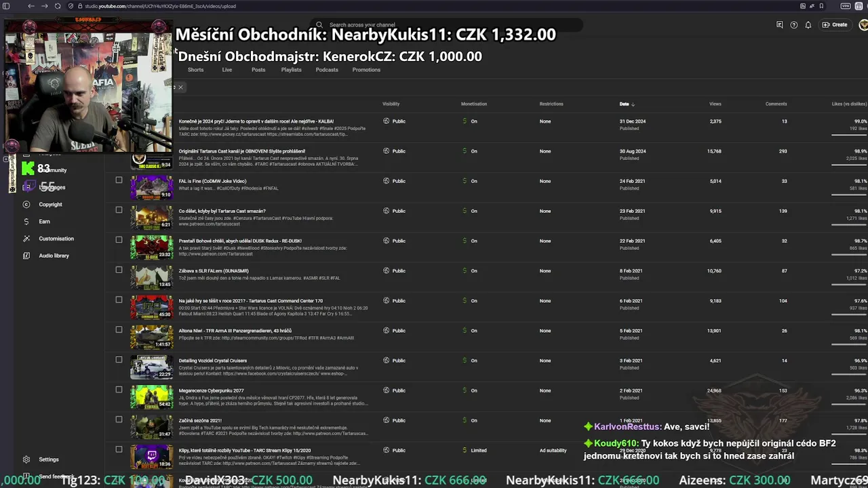Click monetisation icon for Detailing Vozidel video
Screen dimensions: 868x488
tap(465, 361)
